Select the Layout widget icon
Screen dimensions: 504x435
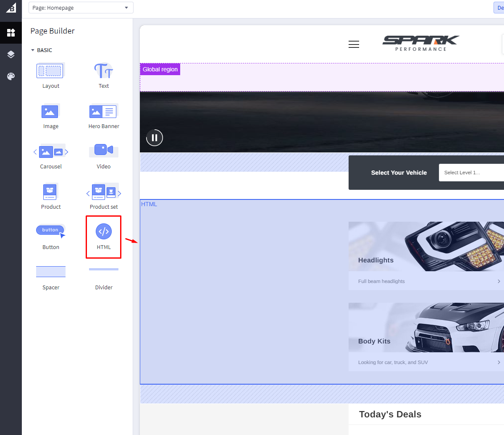coord(50,71)
